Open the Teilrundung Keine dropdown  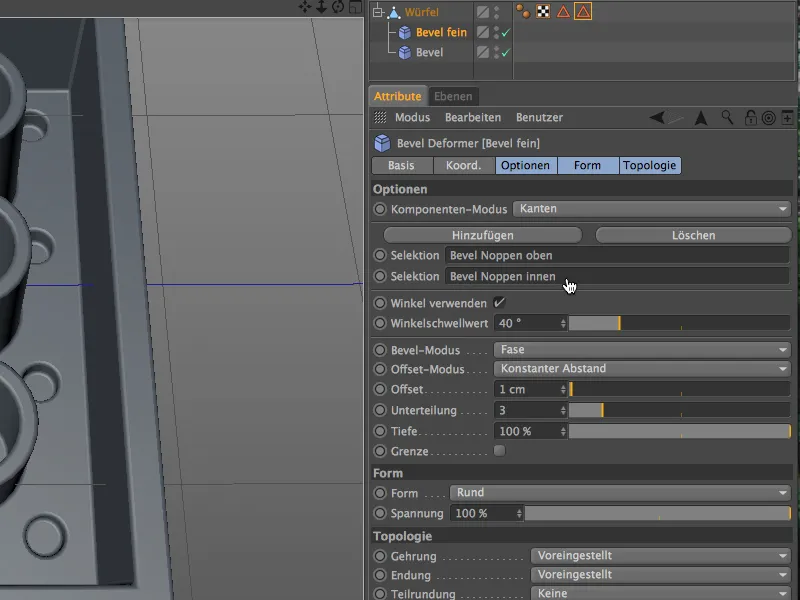click(x=661, y=593)
